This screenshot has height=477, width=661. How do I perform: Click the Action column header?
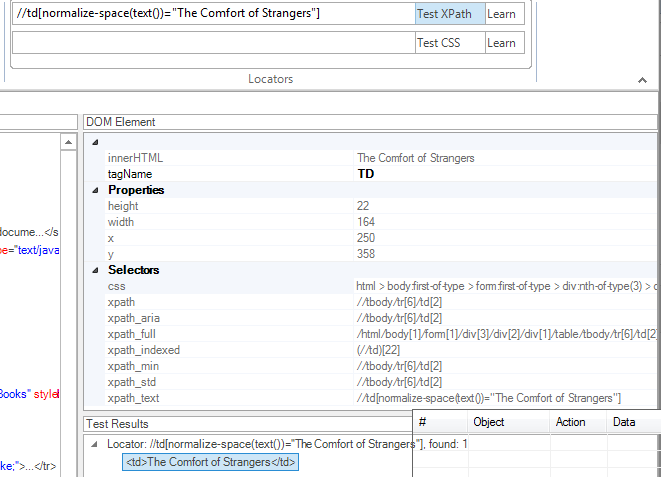click(570, 422)
